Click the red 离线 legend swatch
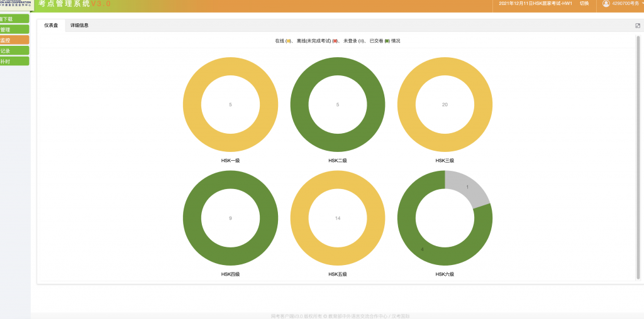The height and width of the screenshot is (319, 644). pyautogui.click(x=335, y=41)
